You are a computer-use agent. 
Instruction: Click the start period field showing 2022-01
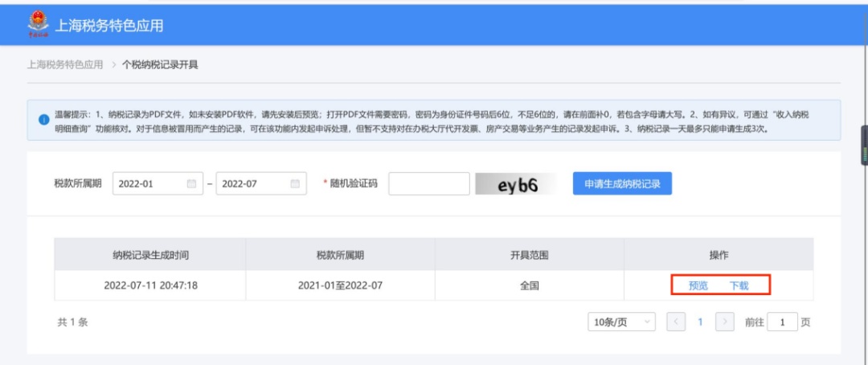(x=149, y=184)
